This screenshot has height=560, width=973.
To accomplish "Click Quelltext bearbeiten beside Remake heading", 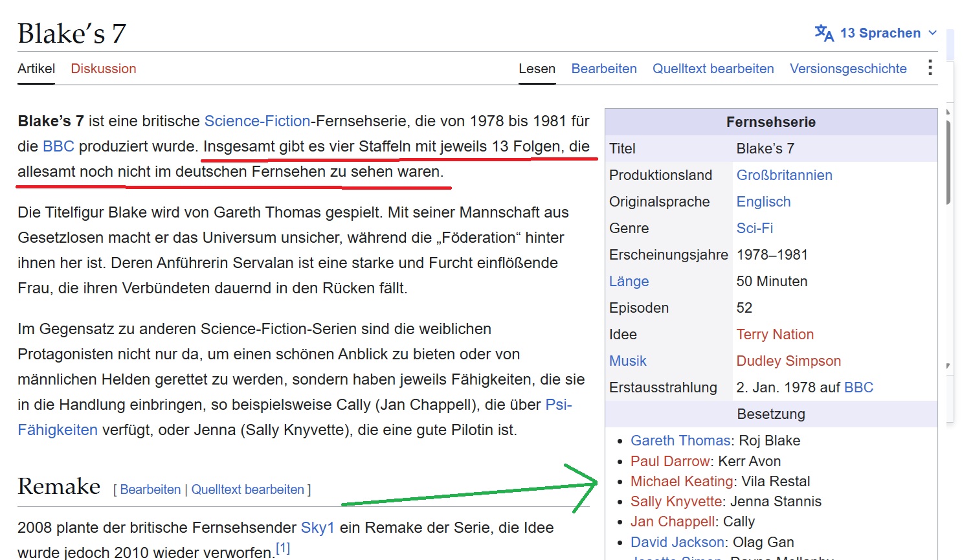I will coord(247,489).
